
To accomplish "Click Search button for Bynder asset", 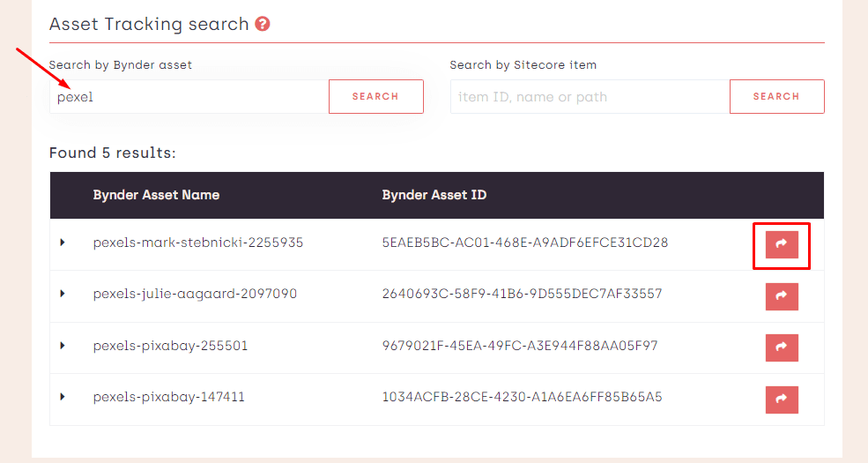I will pyautogui.click(x=375, y=97).
